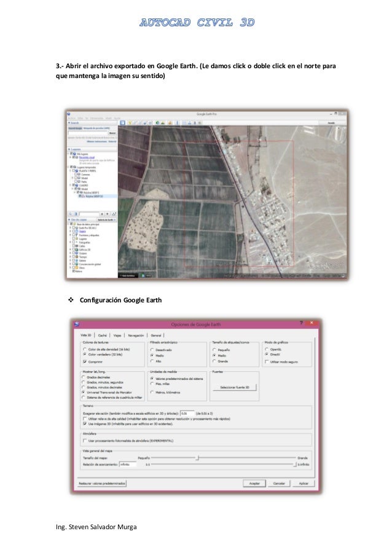Expand the Fronteras y etiquetas layer
Viewport: 392px width, 555px height.
(x=71, y=235)
